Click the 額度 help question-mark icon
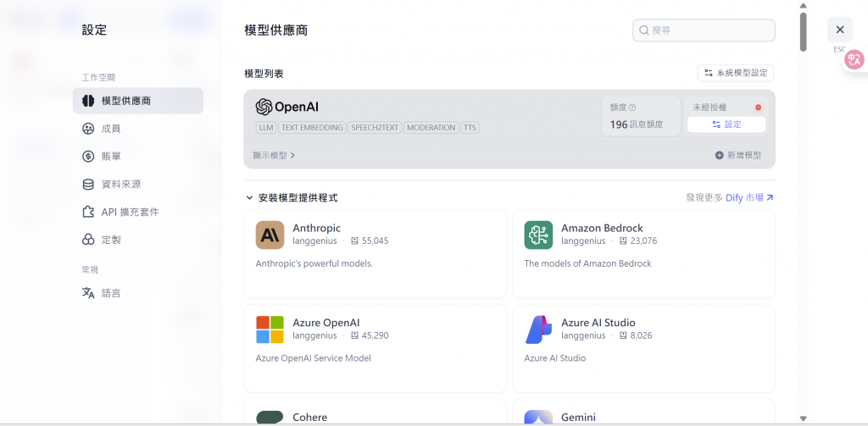 click(632, 108)
